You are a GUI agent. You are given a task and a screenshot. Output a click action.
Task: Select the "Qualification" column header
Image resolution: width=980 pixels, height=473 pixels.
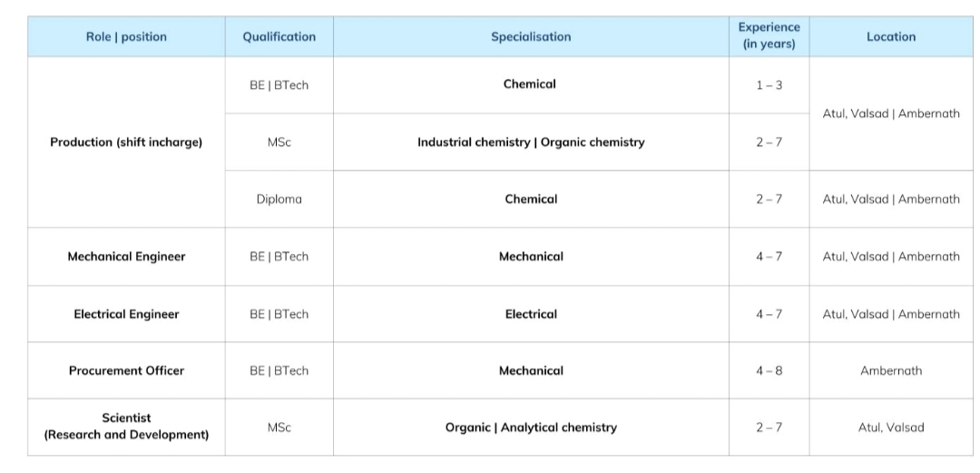coord(279,37)
